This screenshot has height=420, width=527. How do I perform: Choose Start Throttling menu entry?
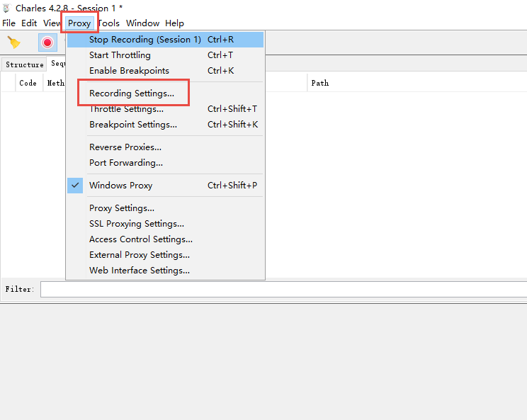pos(165,55)
